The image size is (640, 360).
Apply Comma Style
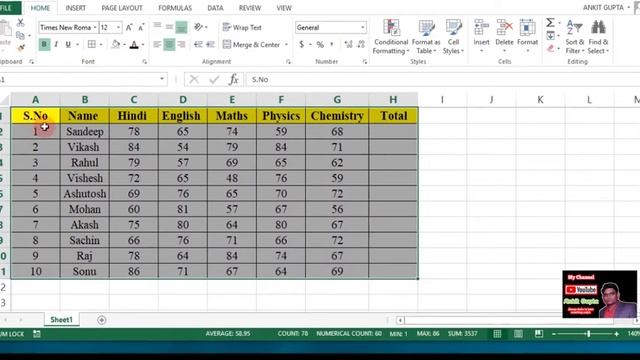tap(332, 44)
